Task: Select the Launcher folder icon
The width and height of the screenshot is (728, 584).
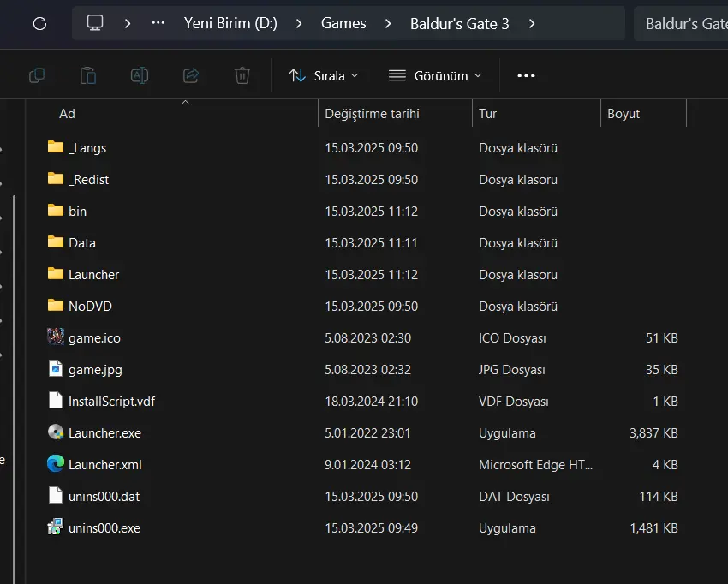Action: click(56, 274)
